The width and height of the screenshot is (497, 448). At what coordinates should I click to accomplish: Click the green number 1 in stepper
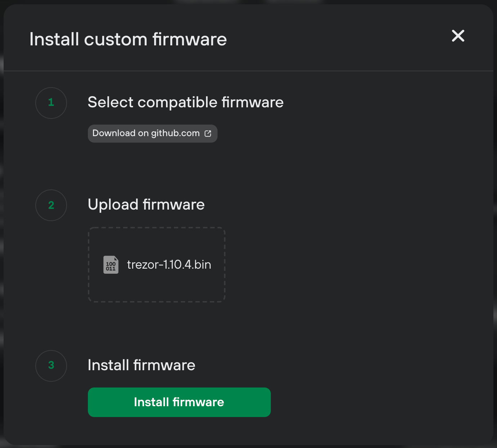(51, 103)
